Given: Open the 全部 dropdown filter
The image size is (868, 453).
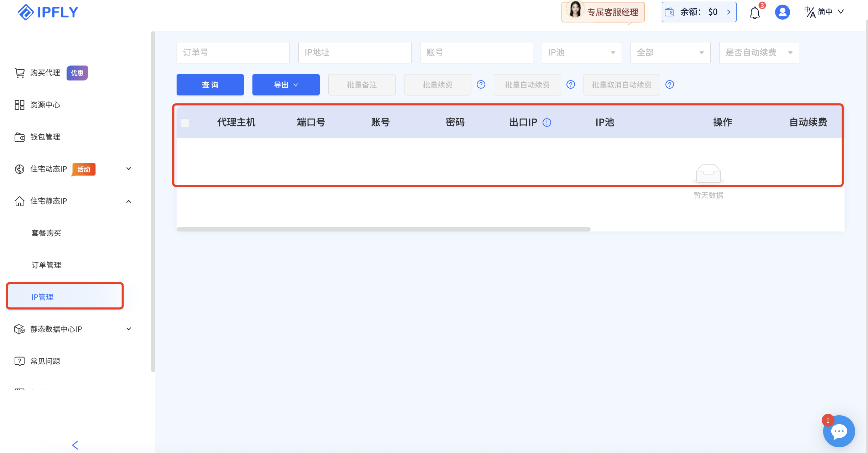Looking at the screenshot, I should tap(670, 53).
